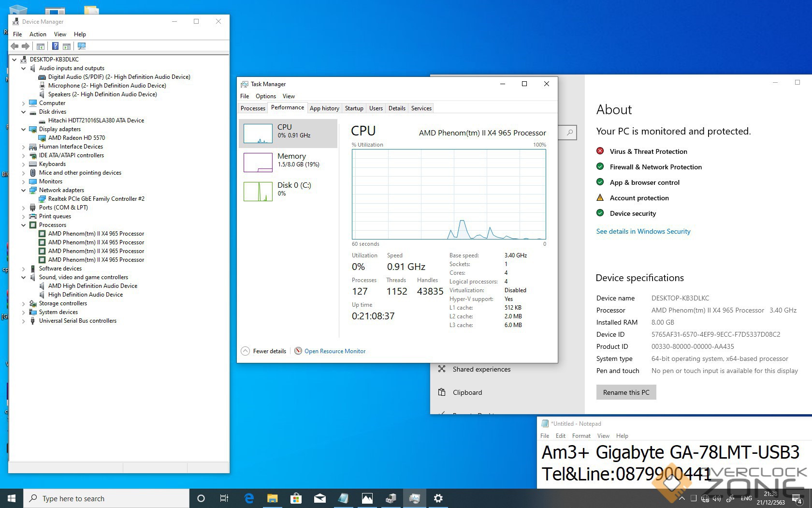
Task: Click the Cortana circle icon
Action: coord(201,498)
